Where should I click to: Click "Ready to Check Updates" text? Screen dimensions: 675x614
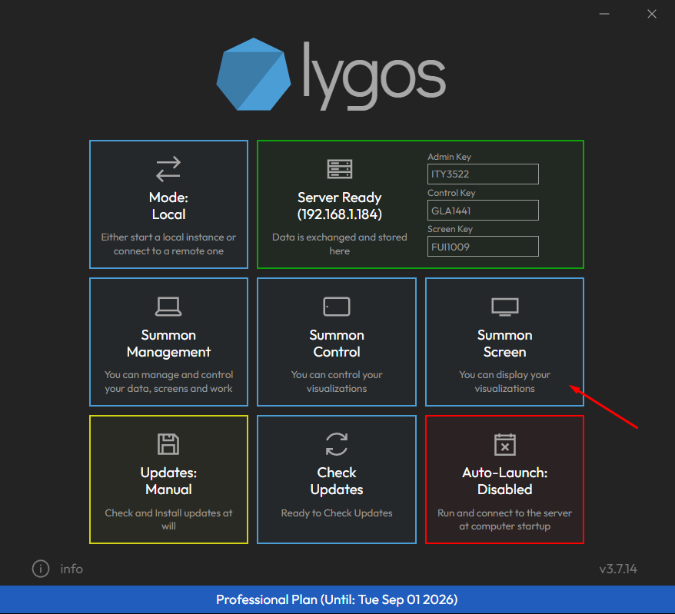(x=337, y=513)
